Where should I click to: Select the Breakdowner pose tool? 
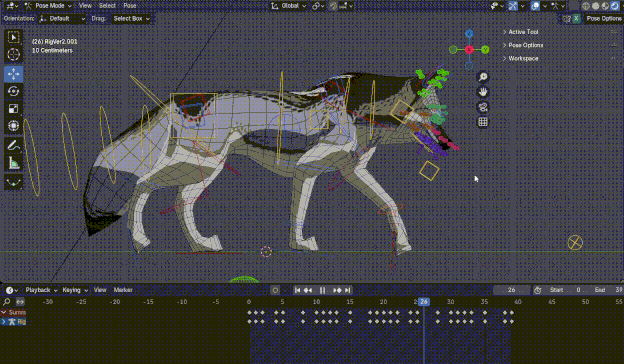pos(14,182)
